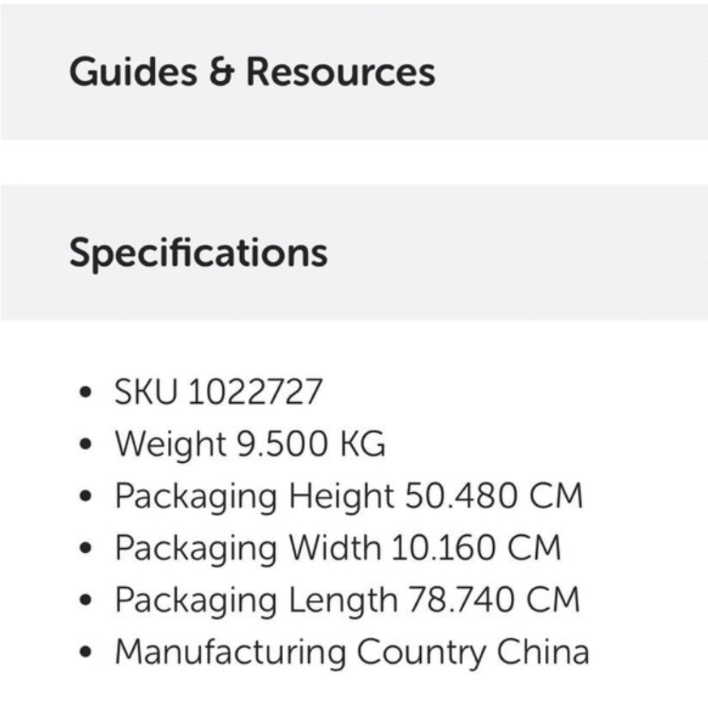This screenshot has height=728, width=708.
Task: Click the 10.160 CM width value
Action: click(x=476, y=548)
